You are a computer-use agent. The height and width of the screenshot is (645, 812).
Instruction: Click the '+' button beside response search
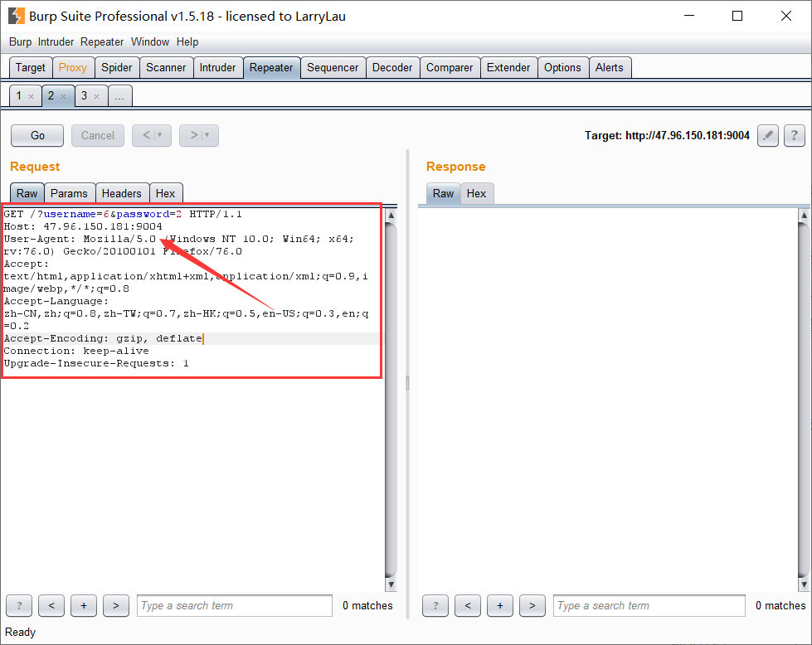(x=500, y=606)
